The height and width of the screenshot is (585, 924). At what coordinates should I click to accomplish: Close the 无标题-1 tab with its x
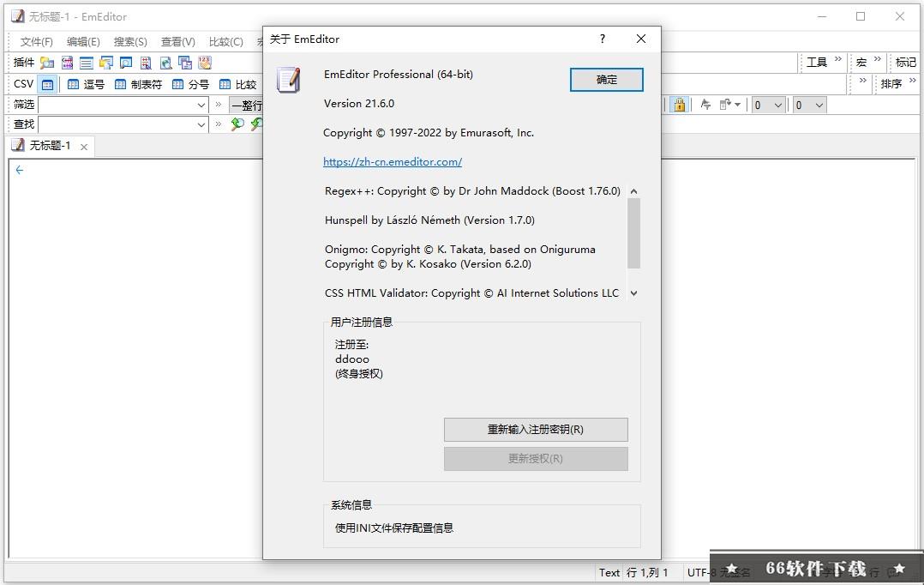84,147
